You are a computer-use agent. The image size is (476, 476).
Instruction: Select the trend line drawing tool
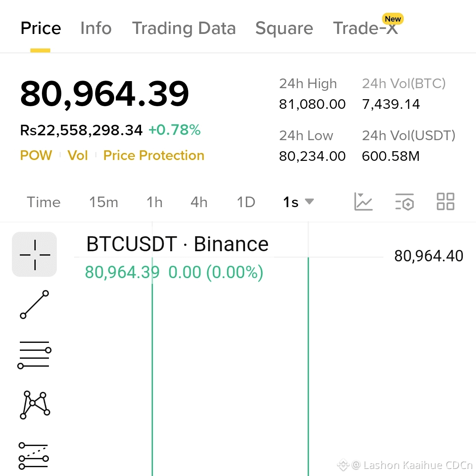click(34, 305)
